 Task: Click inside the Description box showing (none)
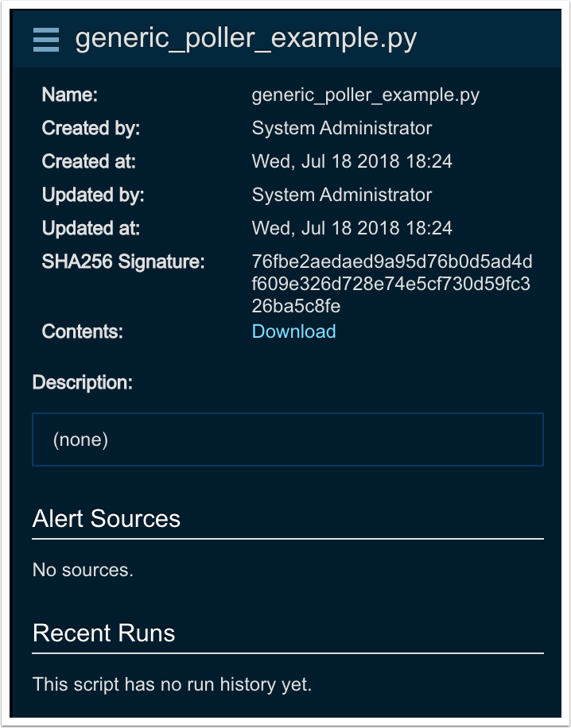coord(287,440)
